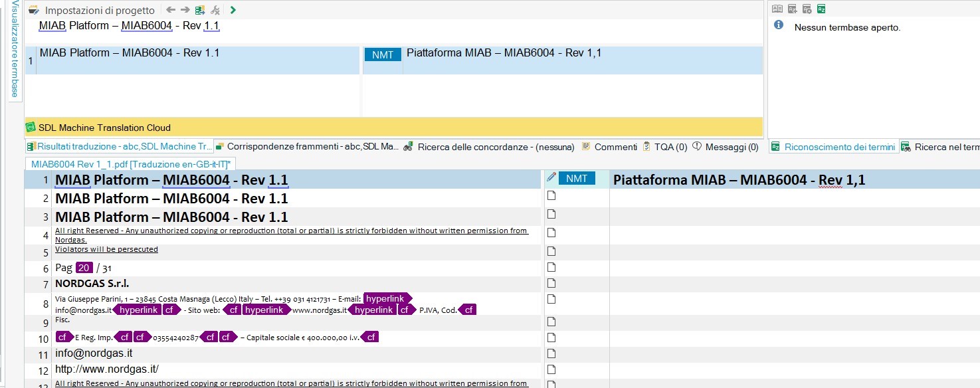Click the status icon of 'Violators will be persecuted' row
The width and height of the screenshot is (980, 388).
click(x=551, y=250)
